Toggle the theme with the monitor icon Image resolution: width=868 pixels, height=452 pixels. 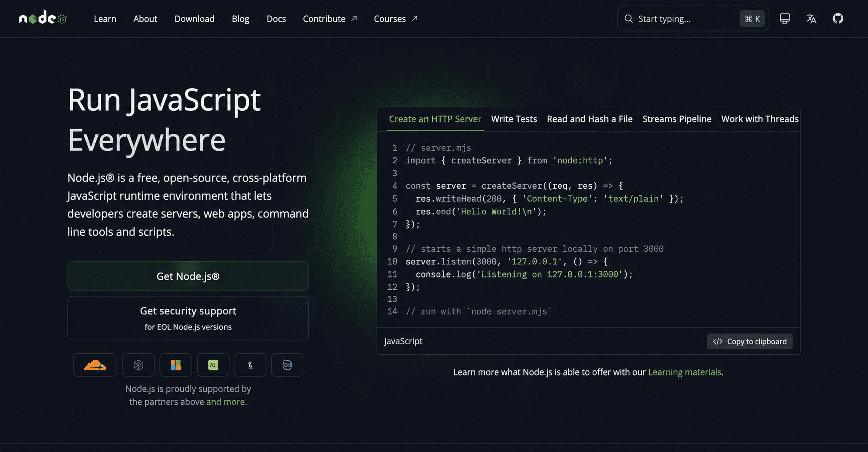(x=785, y=19)
